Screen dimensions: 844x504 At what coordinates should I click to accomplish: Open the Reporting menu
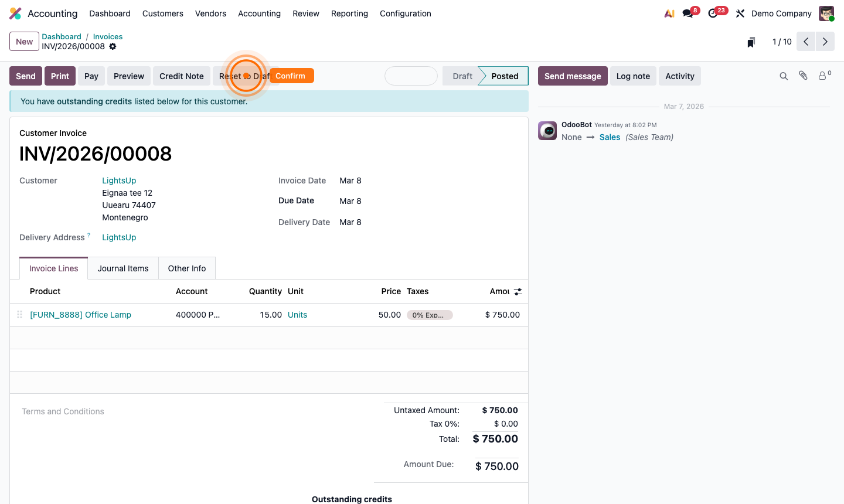click(349, 13)
